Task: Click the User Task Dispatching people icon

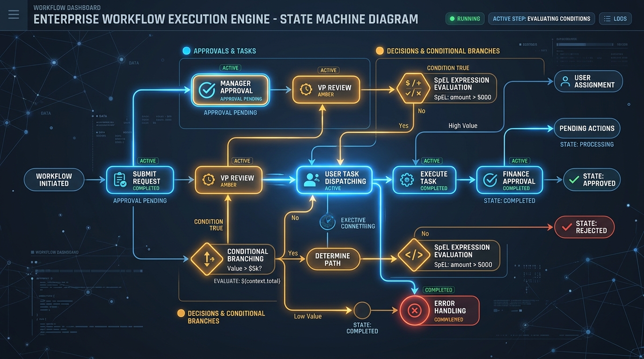Action: pos(311,180)
